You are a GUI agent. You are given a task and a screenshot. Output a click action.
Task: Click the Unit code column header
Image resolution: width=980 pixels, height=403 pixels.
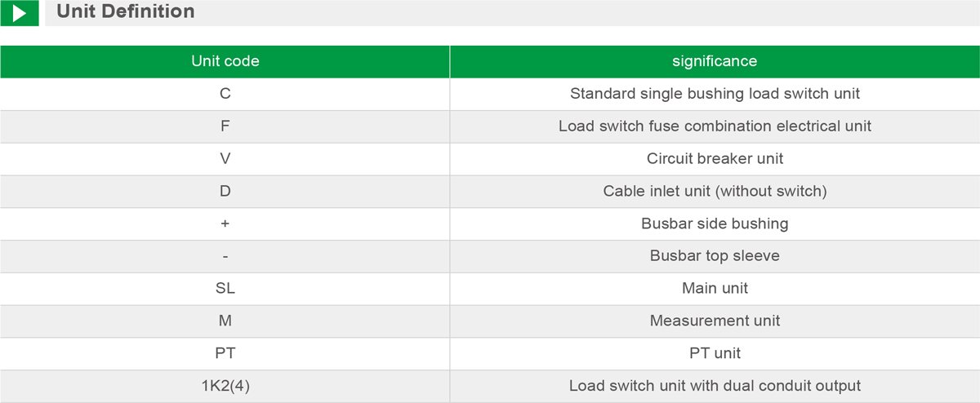point(225,61)
